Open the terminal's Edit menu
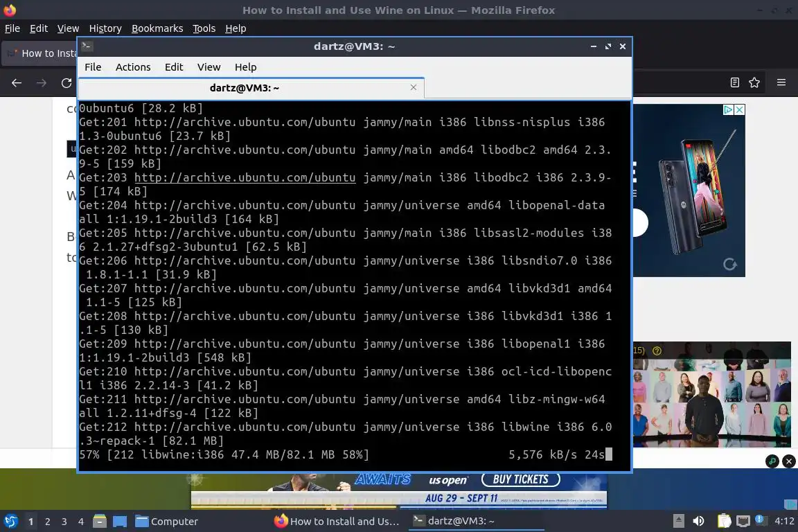Viewport: 798px width, 532px height. (174, 67)
